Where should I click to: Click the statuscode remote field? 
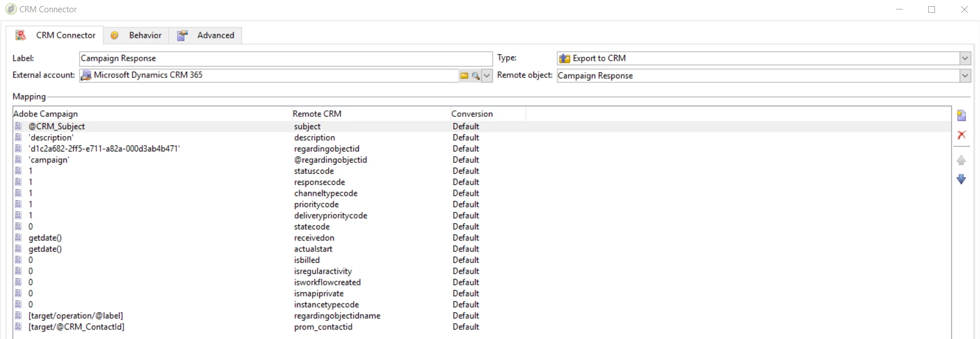(314, 171)
